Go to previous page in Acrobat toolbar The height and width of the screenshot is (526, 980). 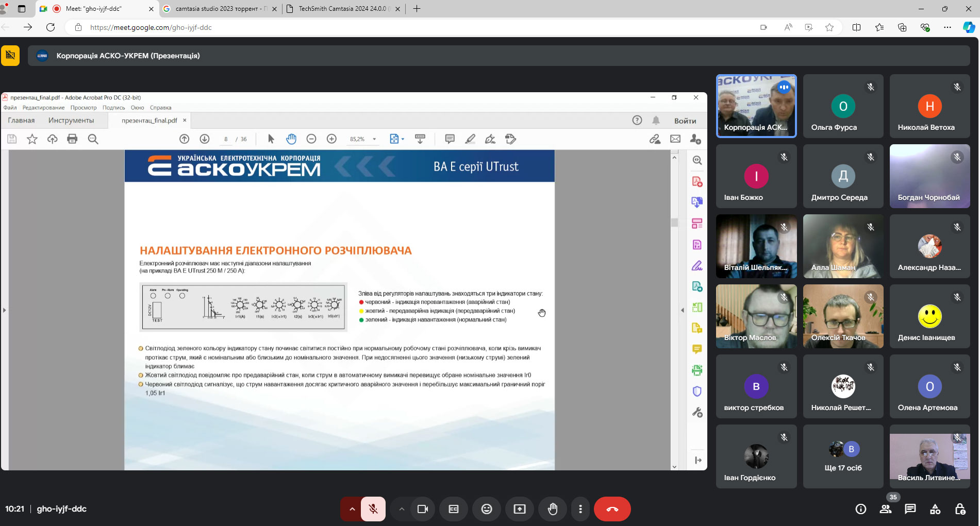coord(184,139)
